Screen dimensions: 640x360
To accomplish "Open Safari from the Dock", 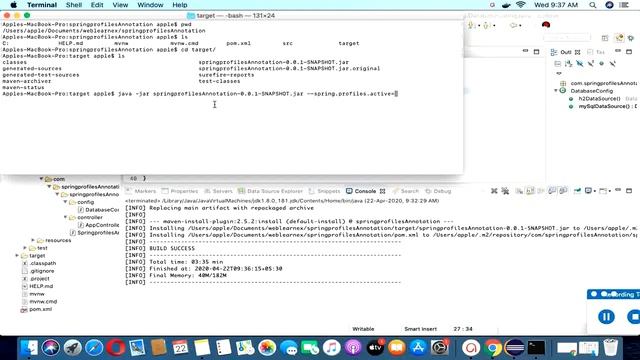I will (x=94, y=348).
